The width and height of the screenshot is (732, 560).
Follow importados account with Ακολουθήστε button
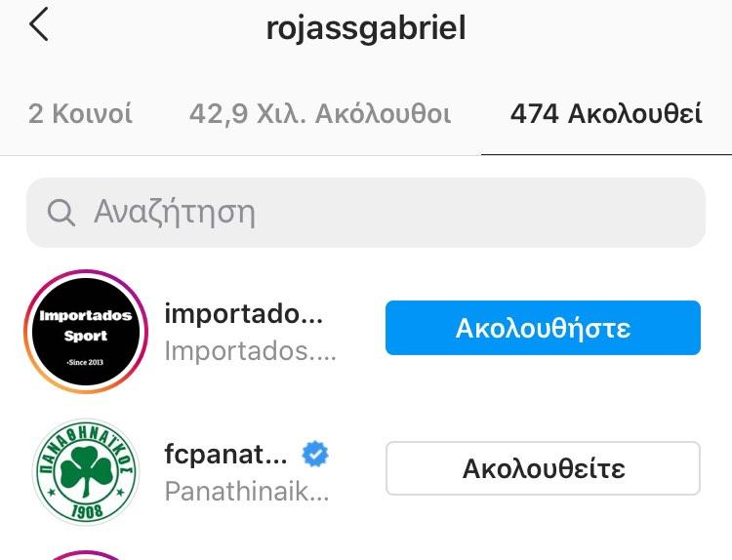(543, 328)
